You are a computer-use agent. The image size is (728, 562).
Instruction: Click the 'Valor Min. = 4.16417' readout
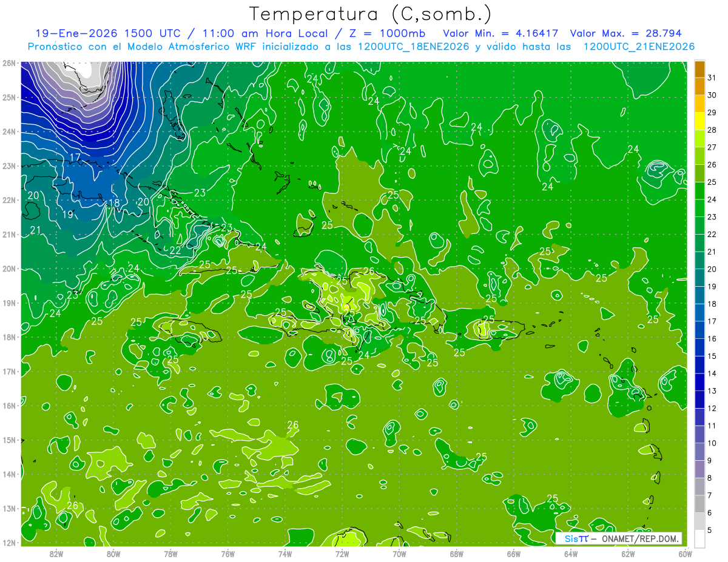click(x=500, y=33)
